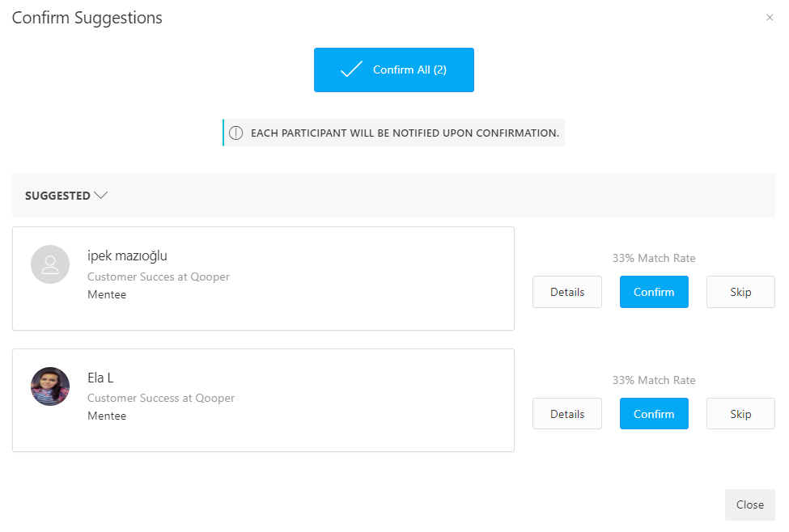Click the Confirm All (2) button
The width and height of the screenshot is (789, 532).
[x=394, y=70]
